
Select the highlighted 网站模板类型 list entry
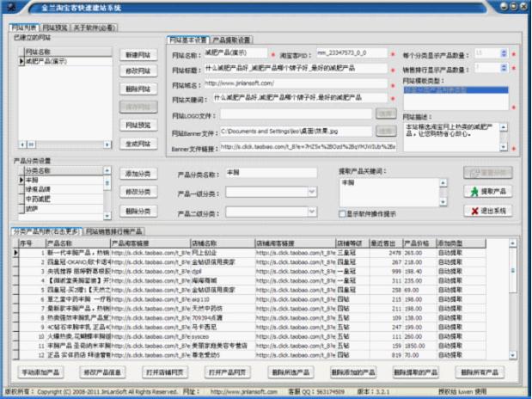point(456,90)
